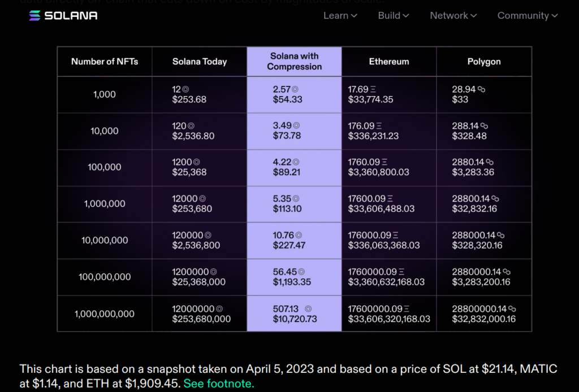Click the $328.48 Polygon cost
579x392 pixels.
pyautogui.click(x=469, y=136)
